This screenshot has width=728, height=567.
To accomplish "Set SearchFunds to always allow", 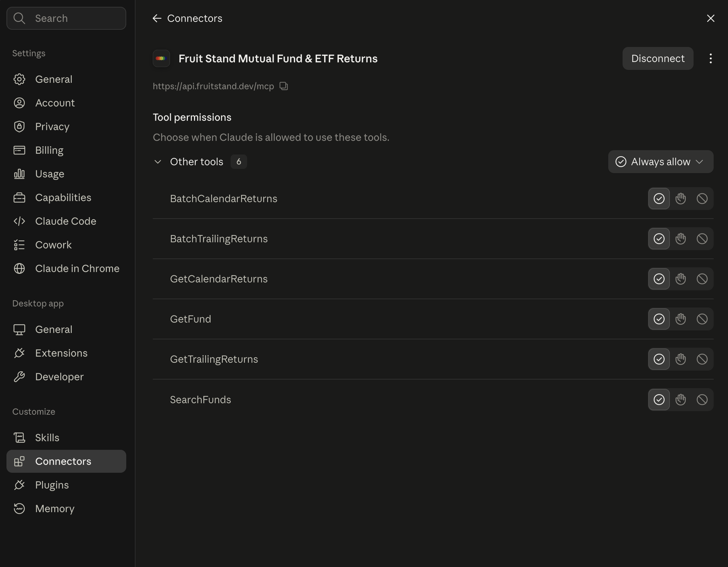I will click(659, 400).
